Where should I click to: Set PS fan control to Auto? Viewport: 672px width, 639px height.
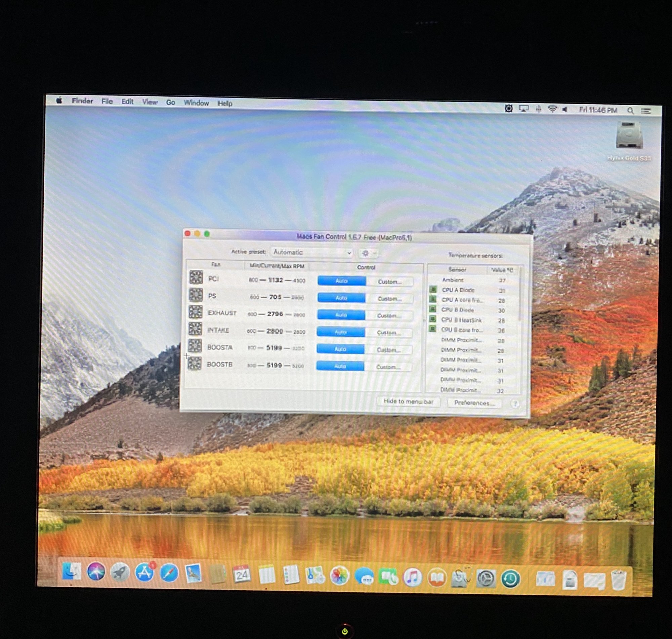tap(341, 298)
